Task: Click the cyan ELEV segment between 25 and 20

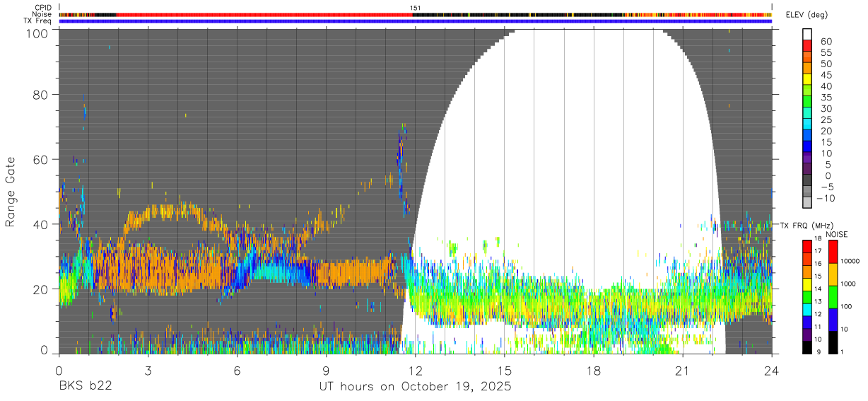Action: 807,123
